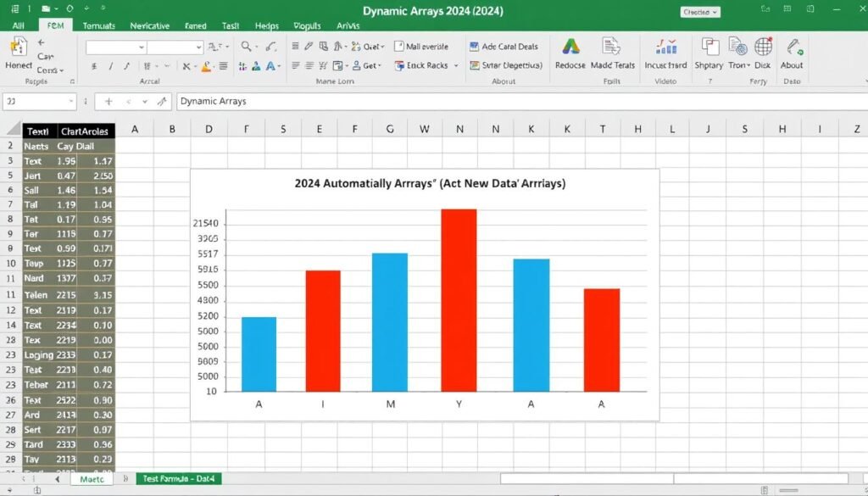Click the About pen icon

point(793,47)
